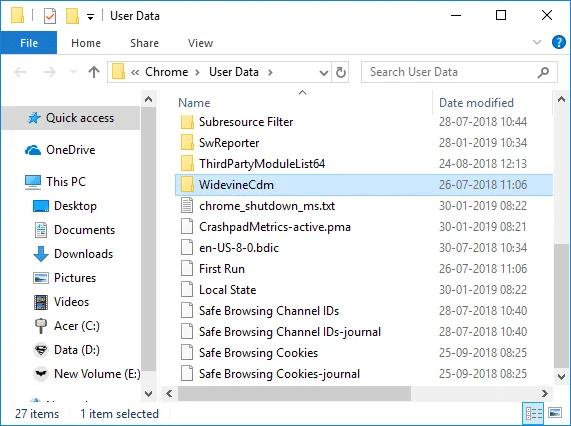Expand the ribbon using the chevron

(537, 42)
